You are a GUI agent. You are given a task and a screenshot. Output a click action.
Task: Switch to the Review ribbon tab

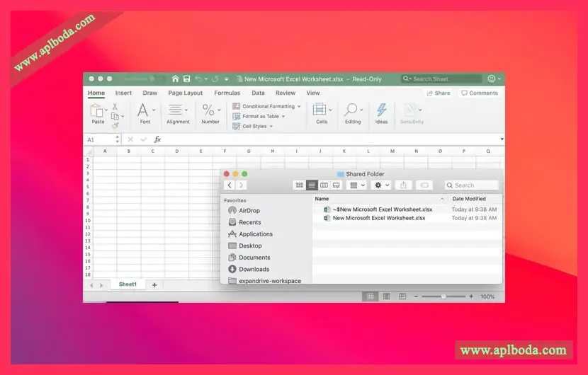285,93
